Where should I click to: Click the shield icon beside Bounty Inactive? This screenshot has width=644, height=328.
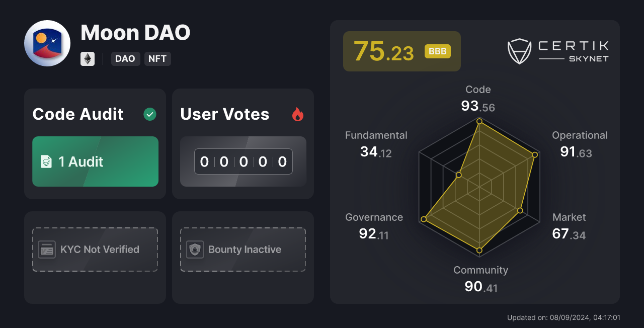(195, 249)
